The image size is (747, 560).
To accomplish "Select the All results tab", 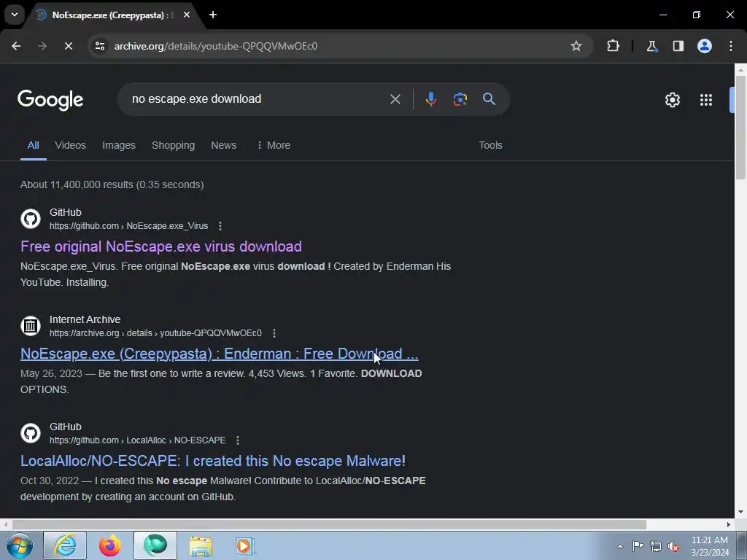I will (x=33, y=145).
